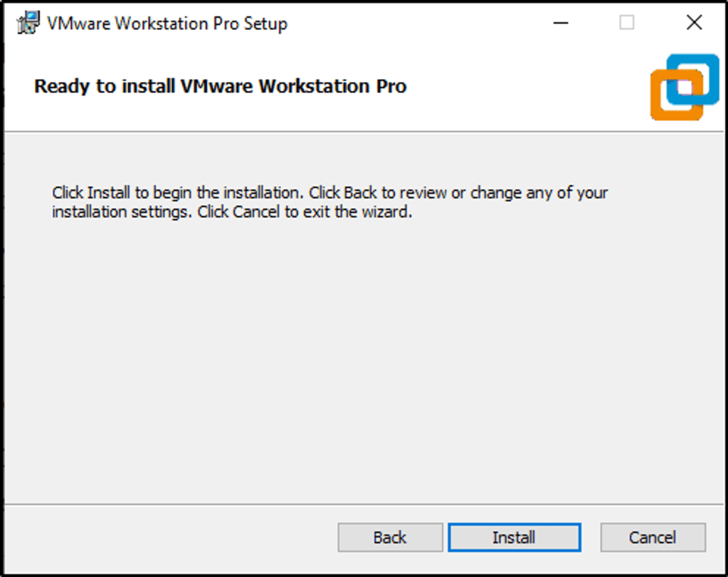Click the greyed-out maximize button
Screen dimensions: 728x577
coord(626,23)
